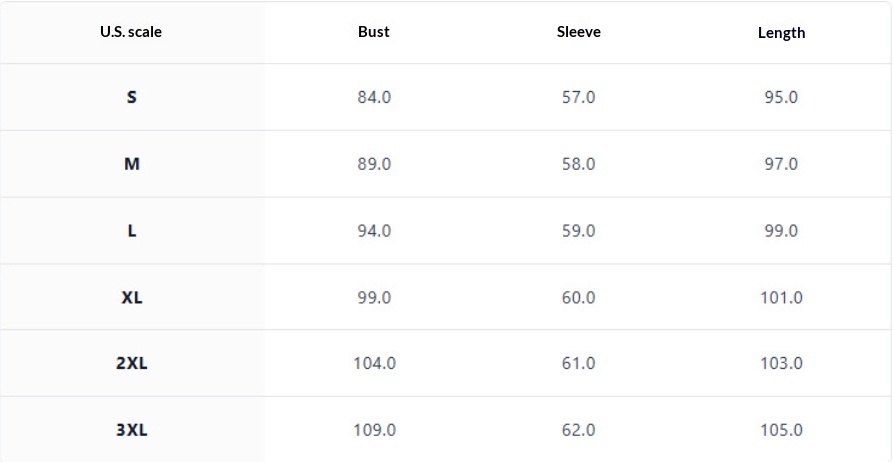
Task: Click the bust value 104.0
Action: tap(374, 364)
